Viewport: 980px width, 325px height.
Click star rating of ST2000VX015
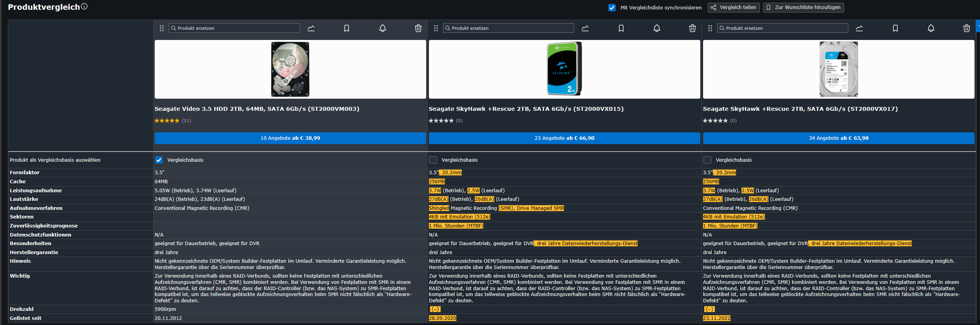(x=441, y=121)
